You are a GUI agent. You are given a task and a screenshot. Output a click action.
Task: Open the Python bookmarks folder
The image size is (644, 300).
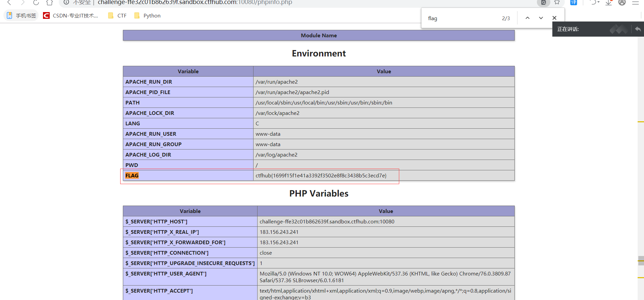click(x=147, y=15)
